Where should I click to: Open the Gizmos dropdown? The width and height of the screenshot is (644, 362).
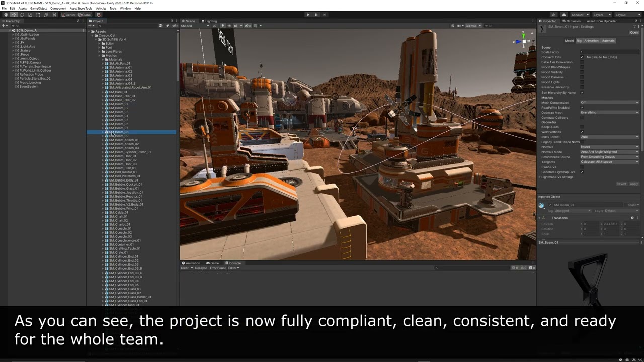(x=473, y=26)
